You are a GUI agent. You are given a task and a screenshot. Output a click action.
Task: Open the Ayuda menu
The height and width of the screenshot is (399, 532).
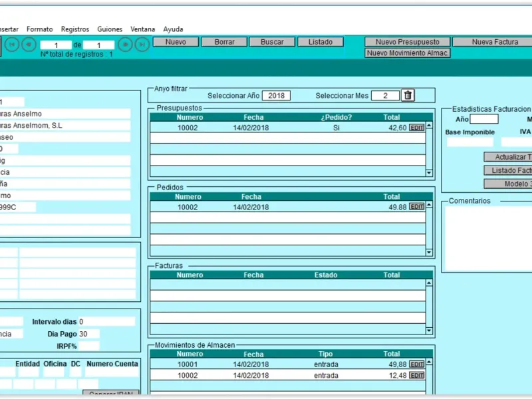(173, 29)
